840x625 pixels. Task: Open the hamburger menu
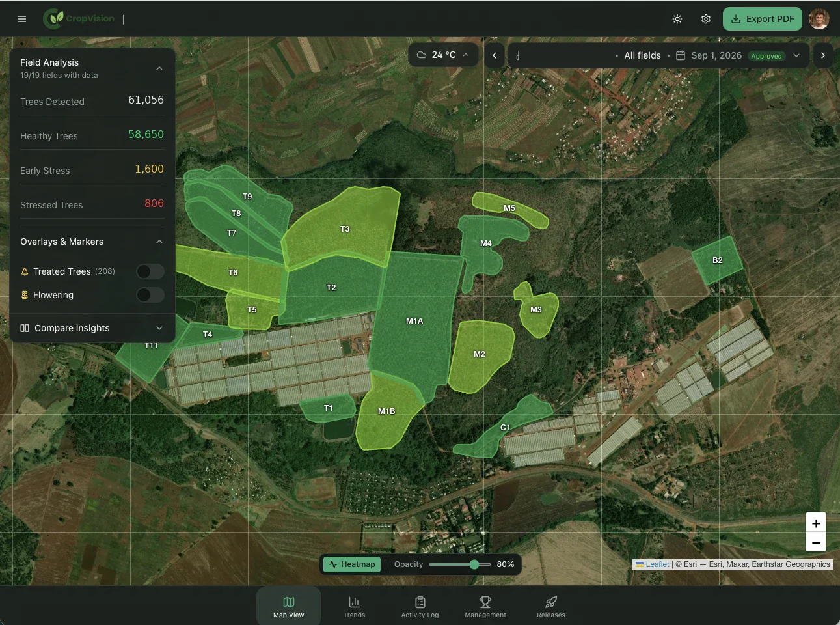pyautogui.click(x=22, y=19)
